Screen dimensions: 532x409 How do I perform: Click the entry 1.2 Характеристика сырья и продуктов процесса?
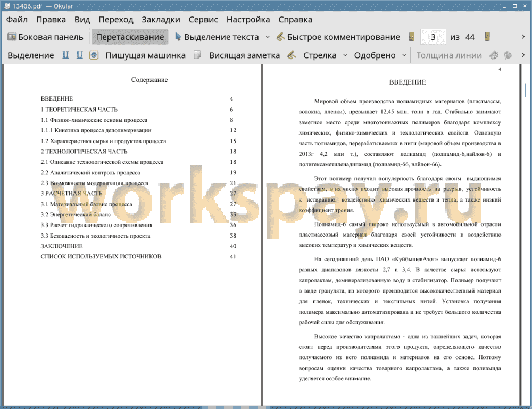(104, 141)
